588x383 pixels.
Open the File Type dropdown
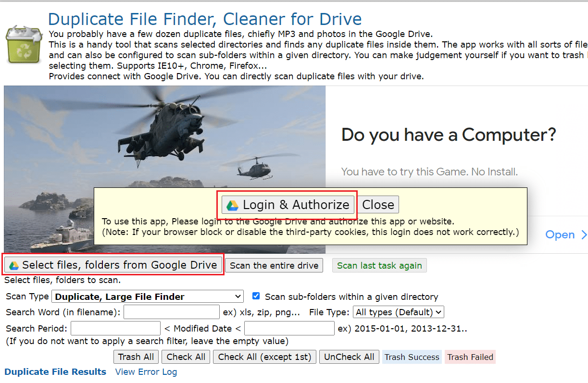click(398, 312)
